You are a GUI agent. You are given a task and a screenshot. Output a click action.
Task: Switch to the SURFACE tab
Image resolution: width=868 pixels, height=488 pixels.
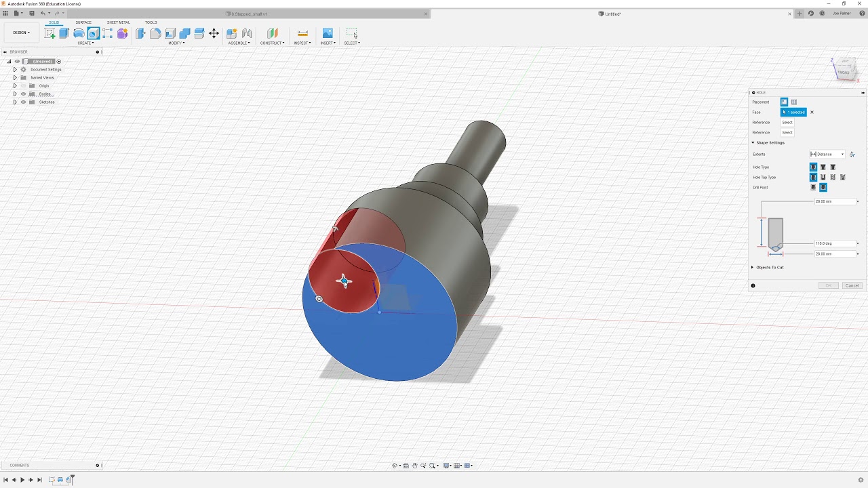tap(83, 22)
